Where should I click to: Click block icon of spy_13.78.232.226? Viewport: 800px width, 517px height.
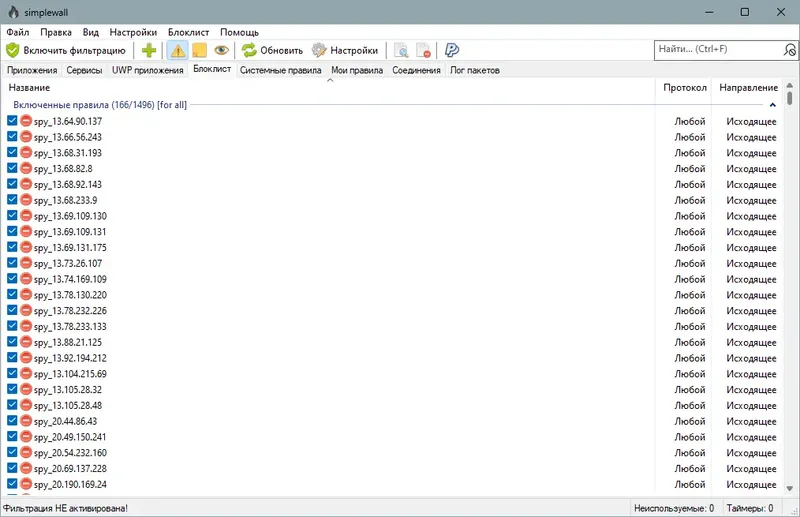(x=26, y=310)
